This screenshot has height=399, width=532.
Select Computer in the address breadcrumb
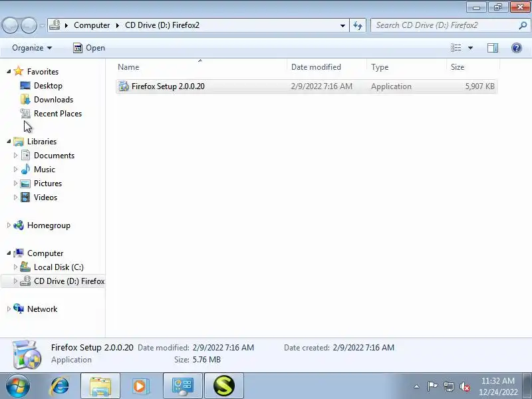tap(92, 25)
